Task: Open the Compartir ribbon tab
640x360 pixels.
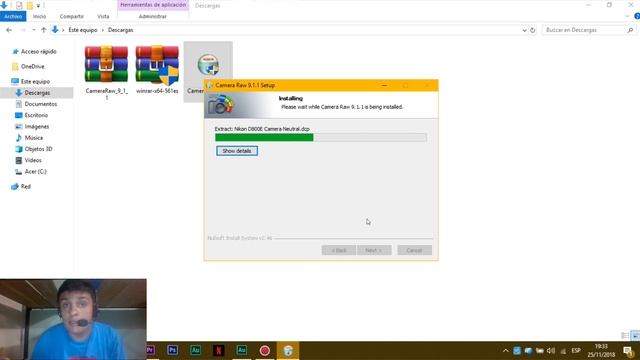Action: tap(71, 16)
